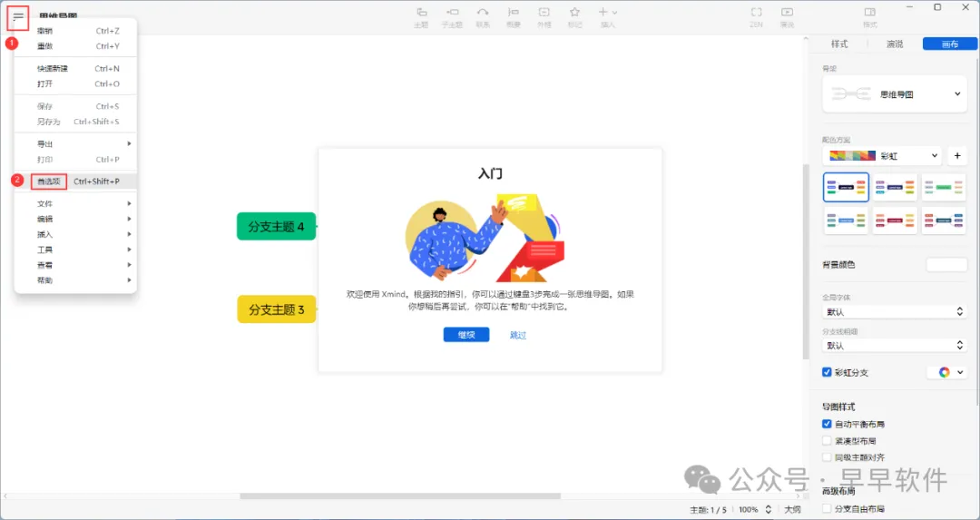This screenshot has width=980, height=520.
Task: Open the 分支线粗细 (branch line width) selector
Action: (x=895, y=345)
